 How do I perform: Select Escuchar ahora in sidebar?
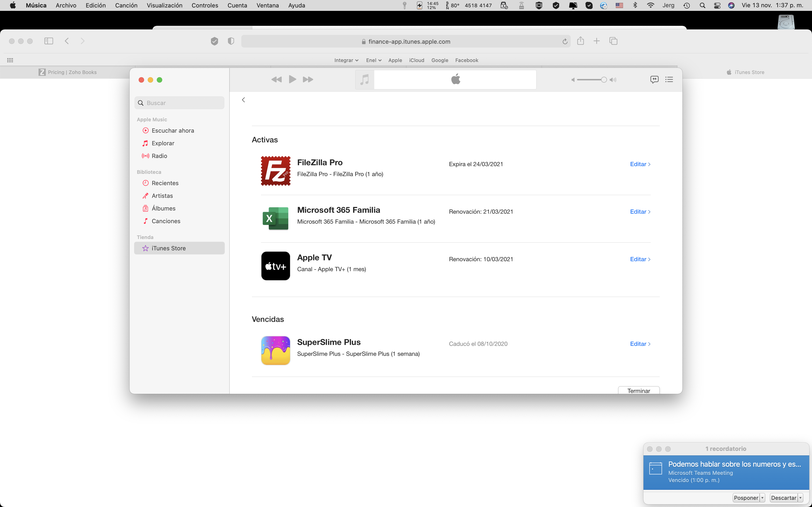[172, 130]
